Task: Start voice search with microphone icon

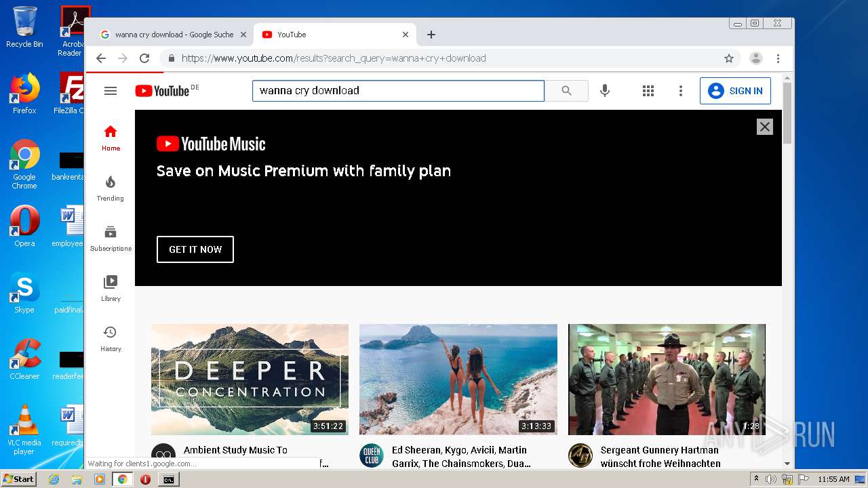Action: pyautogui.click(x=605, y=91)
